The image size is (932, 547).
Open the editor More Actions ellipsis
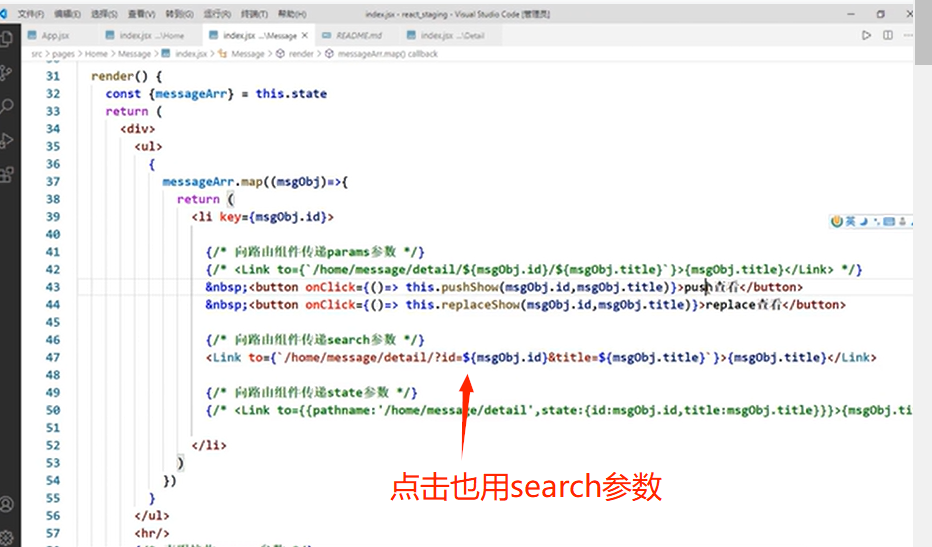click(x=908, y=36)
